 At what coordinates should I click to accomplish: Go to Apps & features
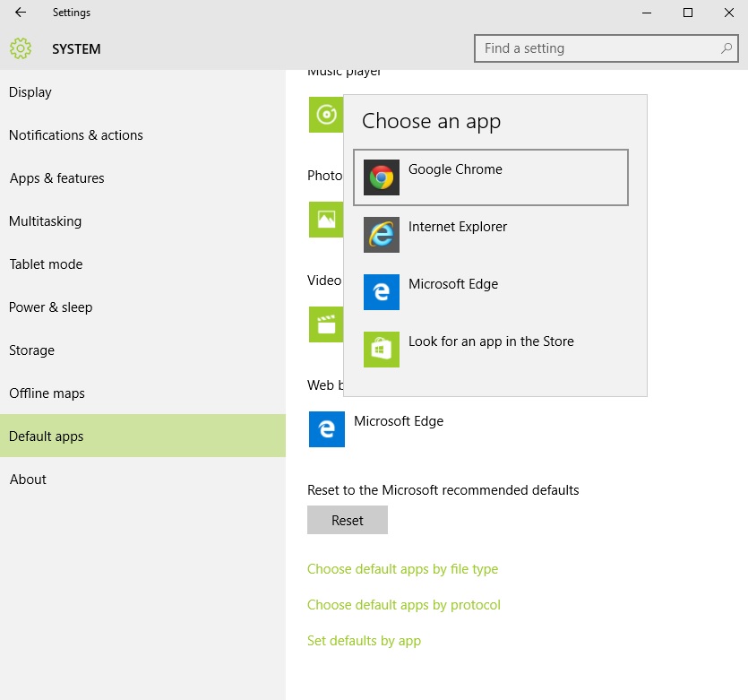click(142, 178)
